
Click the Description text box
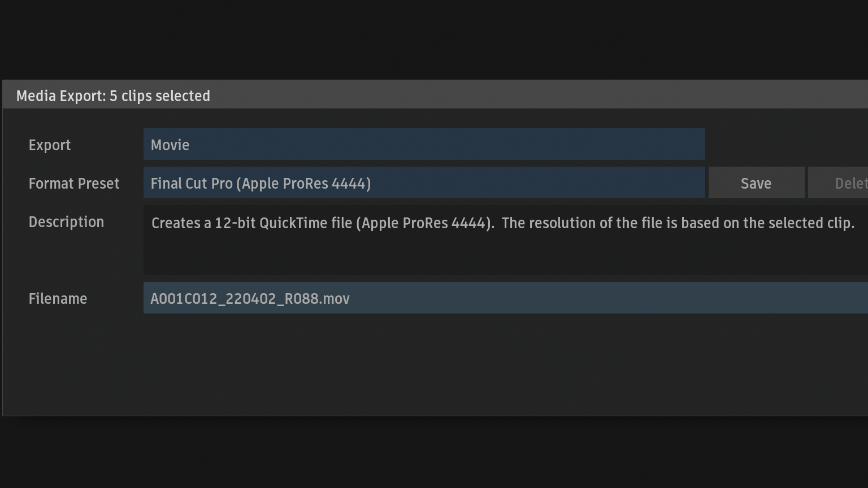point(505,249)
